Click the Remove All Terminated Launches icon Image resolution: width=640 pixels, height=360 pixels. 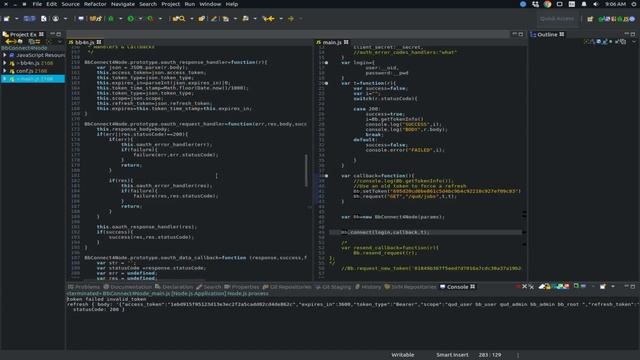[x=531, y=287]
